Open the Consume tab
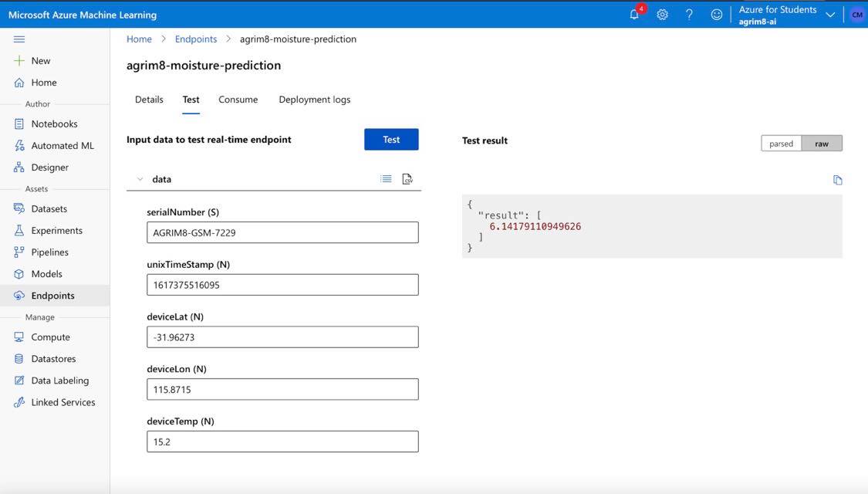Image resolution: width=868 pixels, height=494 pixels. [238, 100]
